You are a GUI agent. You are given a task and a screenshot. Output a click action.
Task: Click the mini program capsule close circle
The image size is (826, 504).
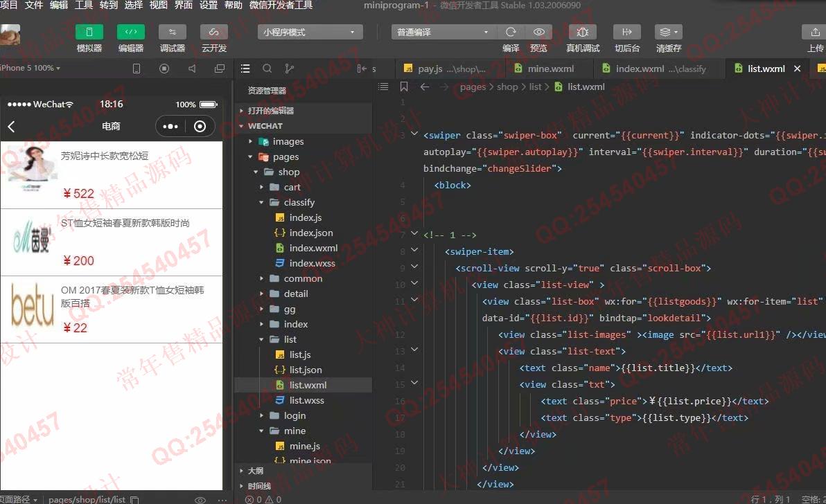click(x=200, y=126)
